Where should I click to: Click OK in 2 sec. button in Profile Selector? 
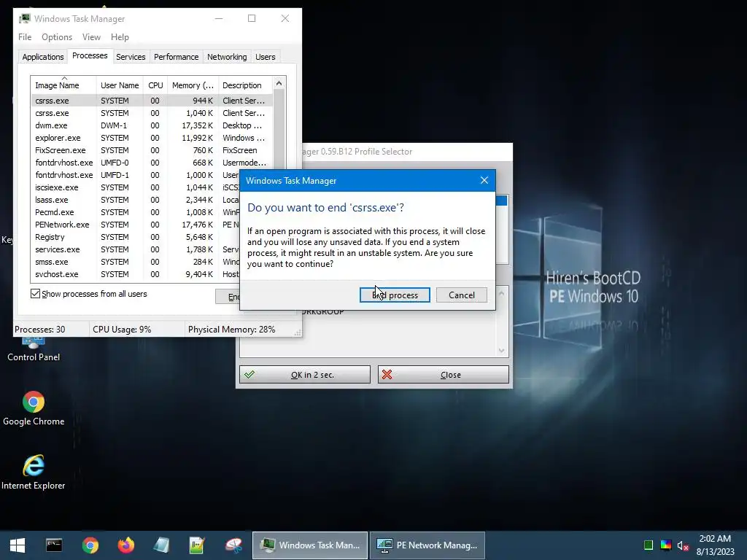[305, 375]
